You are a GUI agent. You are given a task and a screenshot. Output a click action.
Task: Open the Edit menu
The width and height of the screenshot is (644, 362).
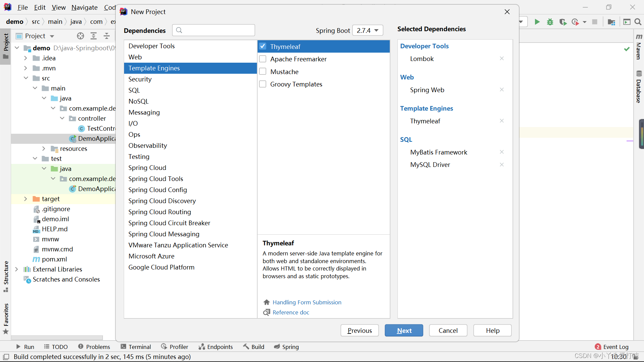pyautogui.click(x=40, y=7)
